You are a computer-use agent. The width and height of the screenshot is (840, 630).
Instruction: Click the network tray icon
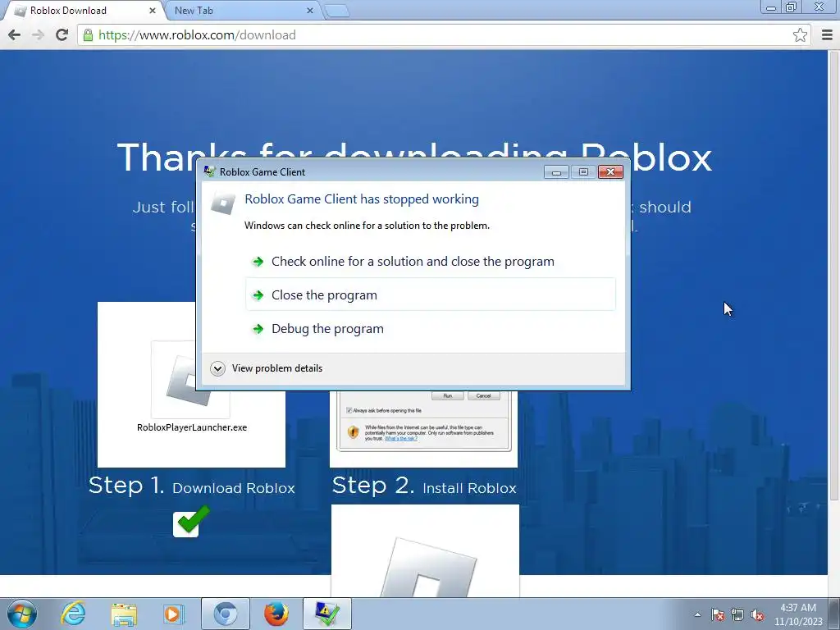tap(737, 614)
